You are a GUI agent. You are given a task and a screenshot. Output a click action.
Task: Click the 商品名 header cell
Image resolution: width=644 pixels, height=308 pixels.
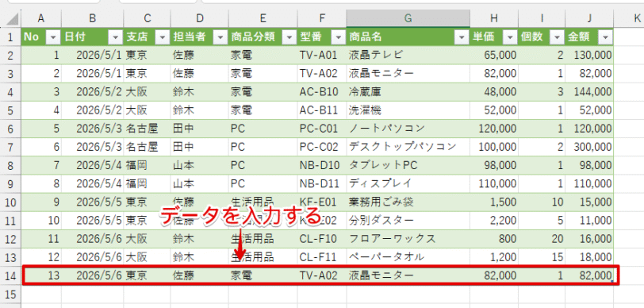click(408, 37)
